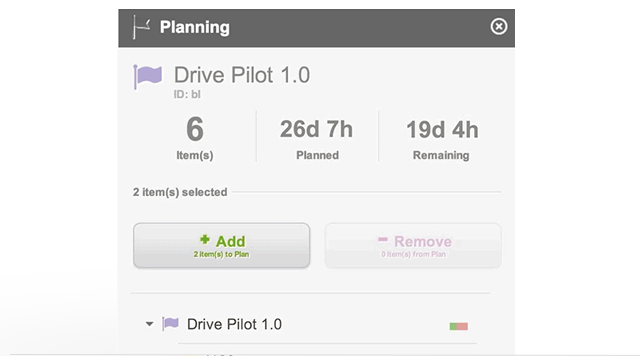Click the Planning panel header flag icon
640x360 pixels.
pyautogui.click(x=141, y=27)
